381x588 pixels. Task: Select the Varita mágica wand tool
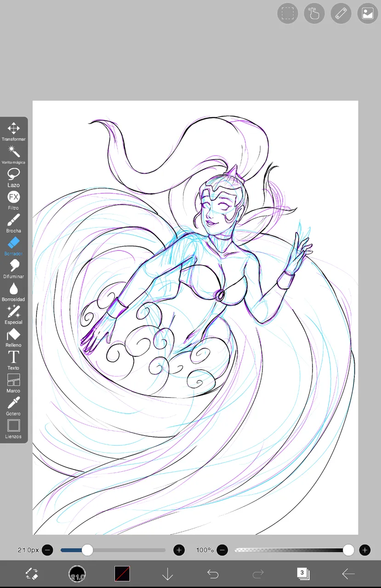pos(13,154)
